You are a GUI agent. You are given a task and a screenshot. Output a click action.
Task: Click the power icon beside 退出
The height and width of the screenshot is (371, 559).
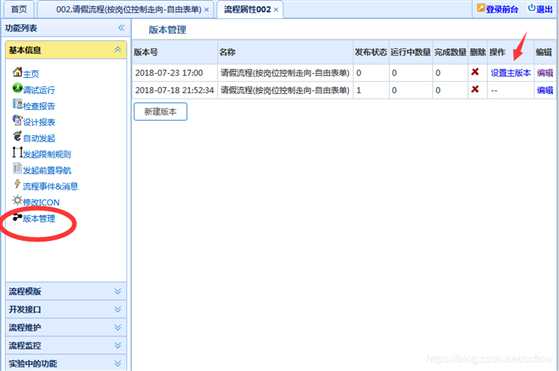pos(532,8)
